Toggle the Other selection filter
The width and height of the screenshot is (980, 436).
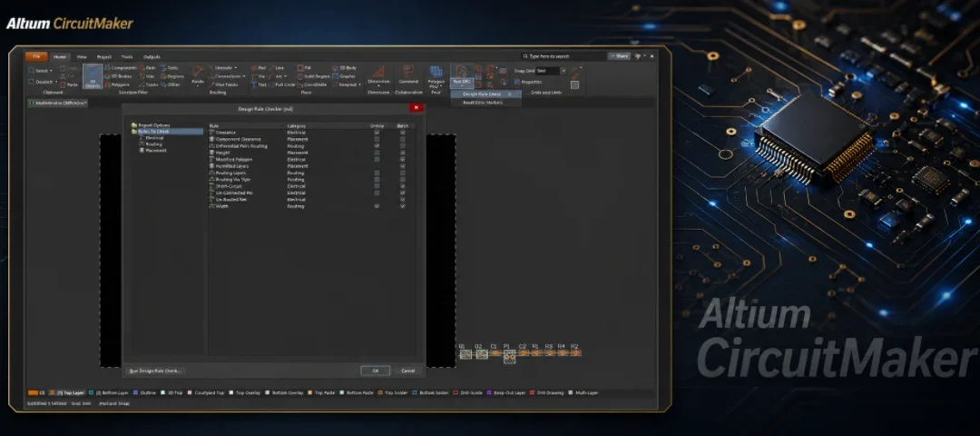point(170,84)
